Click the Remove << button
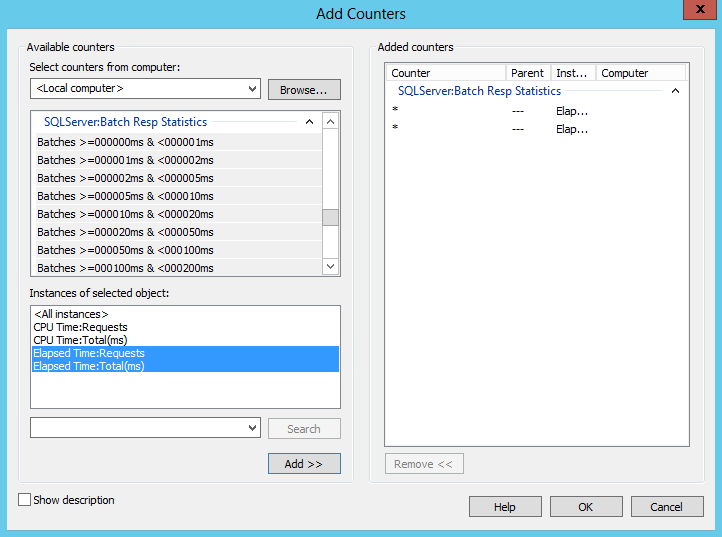The height and width of the screenshot is (537, 722). (x=424, y=464)
